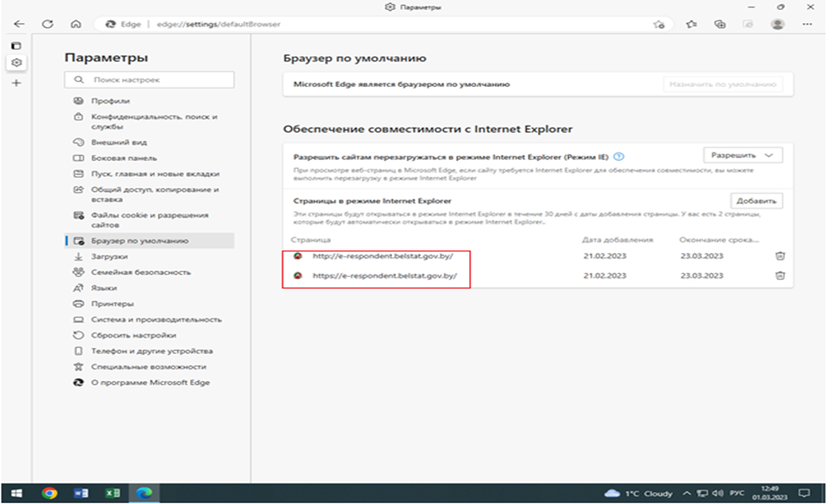Image resolution: width=828 pixels, height=504 pixels.
Task: Click the https://e-respondent.belstat.gov.by/ page entry
Action: coord(385,275)
